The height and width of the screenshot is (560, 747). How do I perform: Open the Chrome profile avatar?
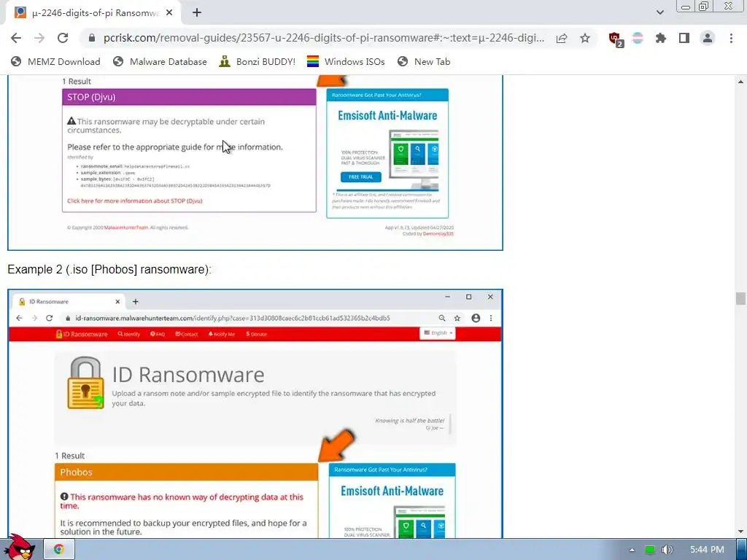tap(708, 38)
